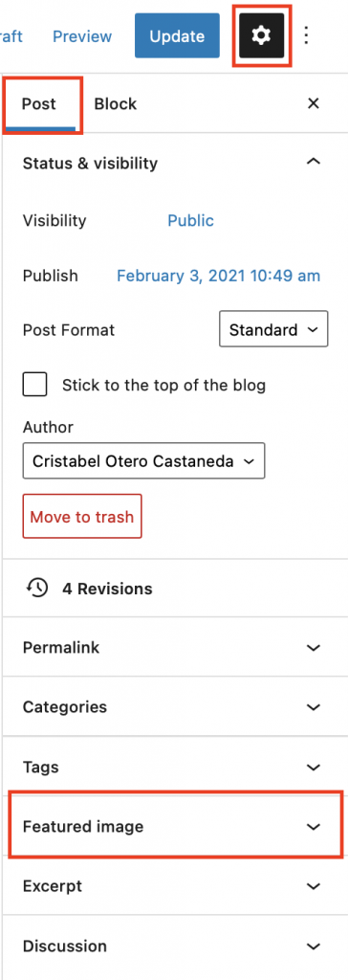The width and height of the screenshot is (348, 980).
Task: Expand the Discussion section
Action: tap(175, 946)
